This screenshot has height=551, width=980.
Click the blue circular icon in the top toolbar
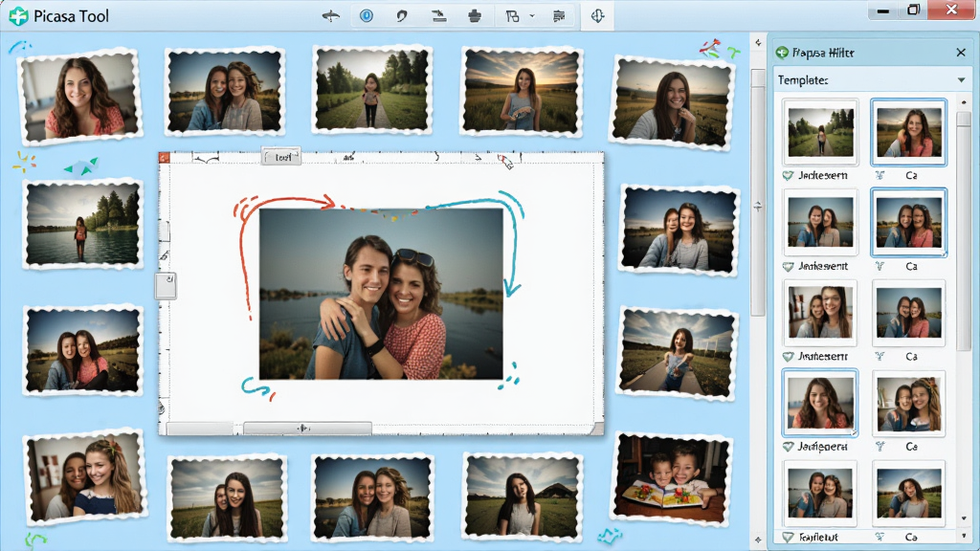click(x=367, y=16)
